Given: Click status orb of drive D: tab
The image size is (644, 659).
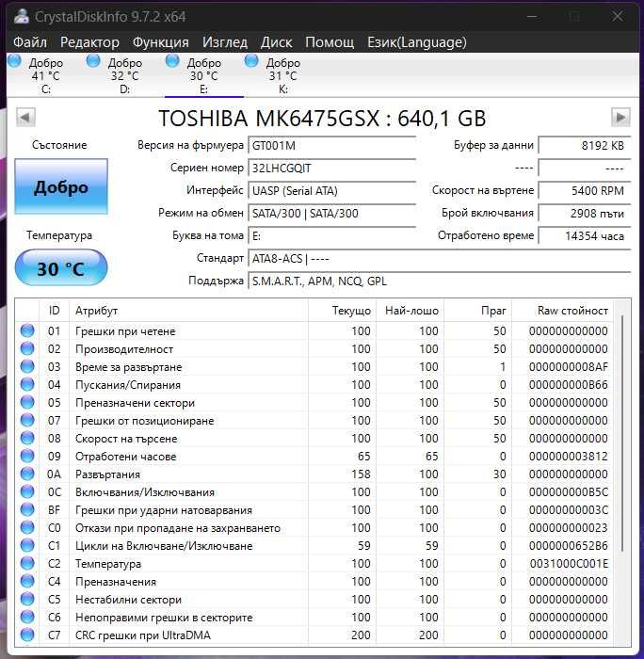Looking at the screenshot, I should 93,61.
